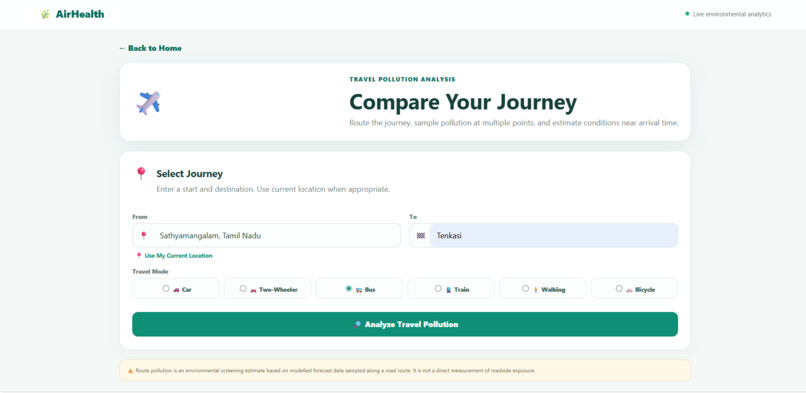Image resolution: width=806 pixels, height=393 pixels.
Task: Click the bus icon in the Bus option
Action: click(x=359, y=290)
